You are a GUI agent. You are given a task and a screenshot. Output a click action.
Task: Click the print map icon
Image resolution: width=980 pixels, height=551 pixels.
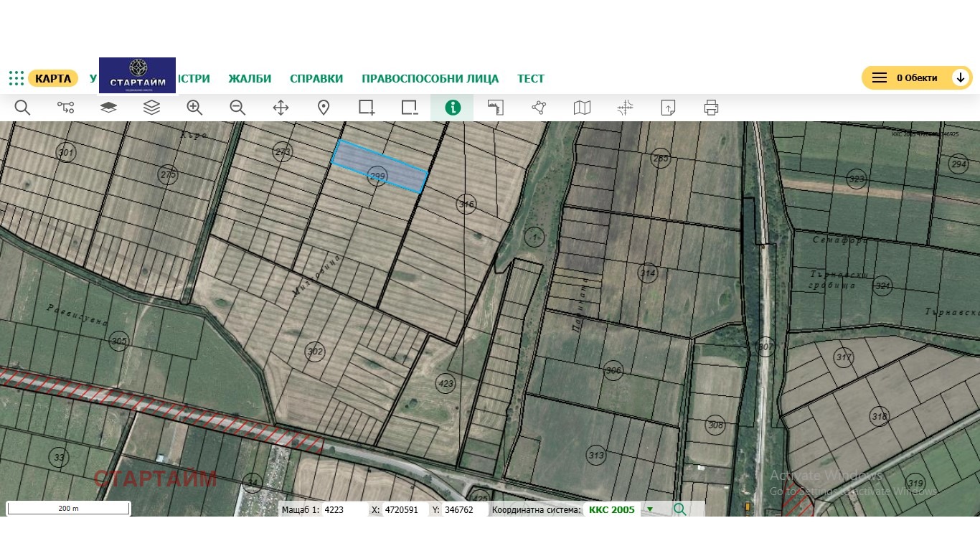pos(711,108)
